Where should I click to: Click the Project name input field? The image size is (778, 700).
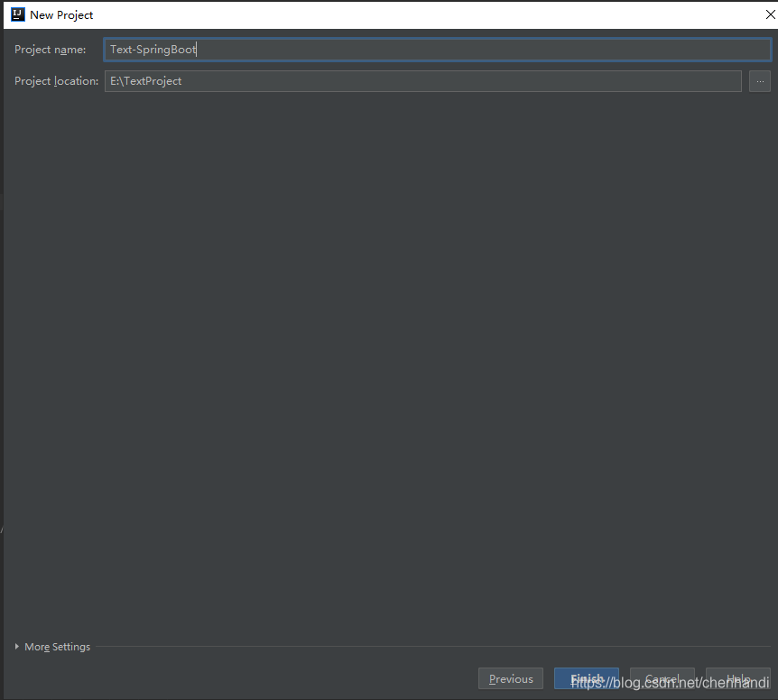click(x=437, y=50)
